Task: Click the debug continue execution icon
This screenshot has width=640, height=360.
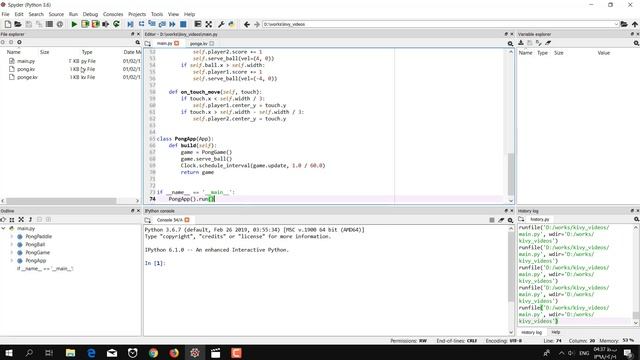Action: (172, 24)
